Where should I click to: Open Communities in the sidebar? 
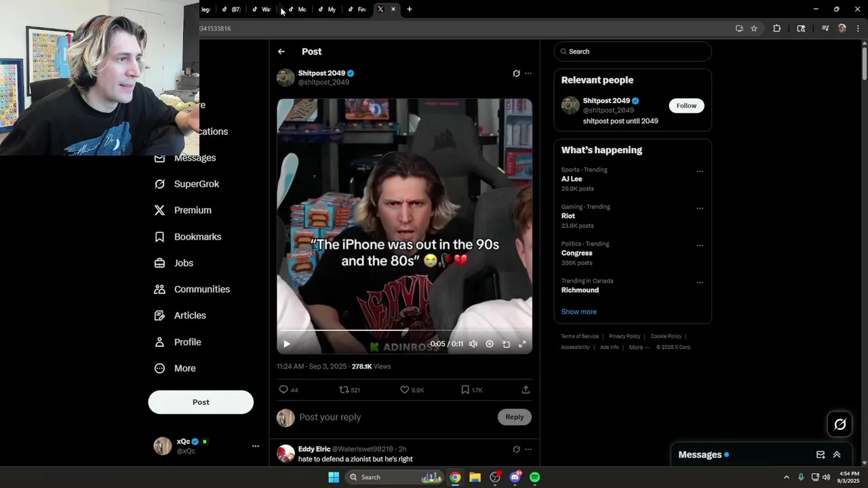click(192, 289)
